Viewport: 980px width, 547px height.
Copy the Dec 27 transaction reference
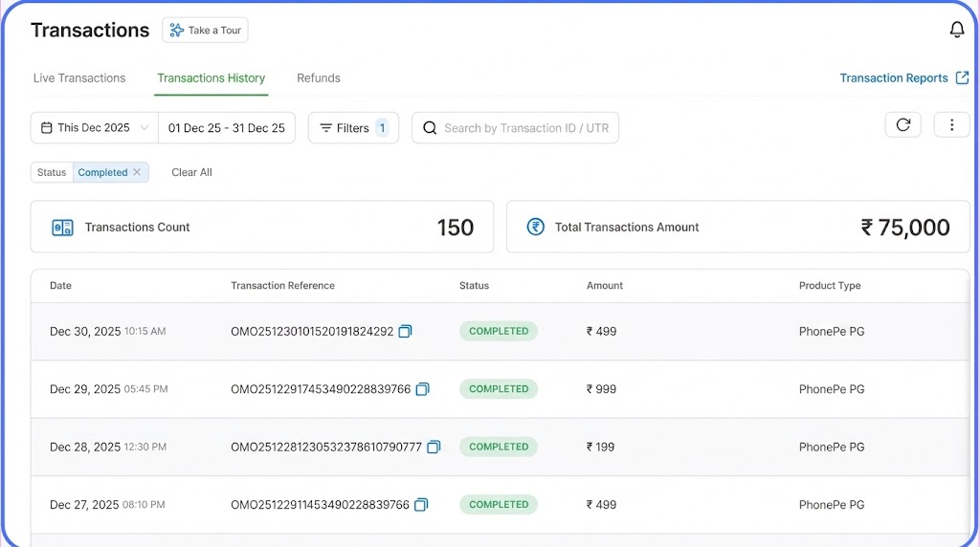coord(421,505)
